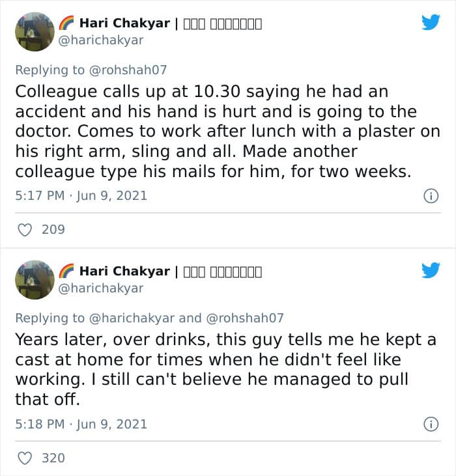Screen dimensions: 456x476
Task: Click the Twitter bird icon in first tweet
Action: coord(431,22)
